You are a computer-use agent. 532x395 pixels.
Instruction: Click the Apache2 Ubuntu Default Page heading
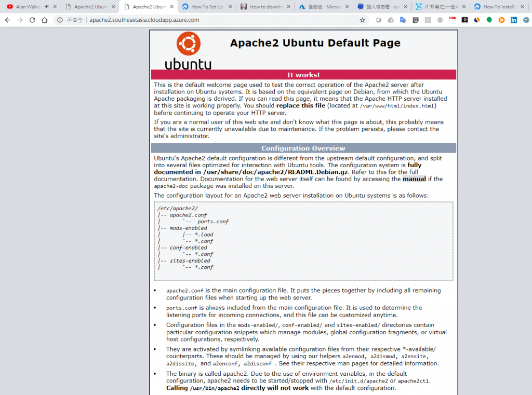315,43
